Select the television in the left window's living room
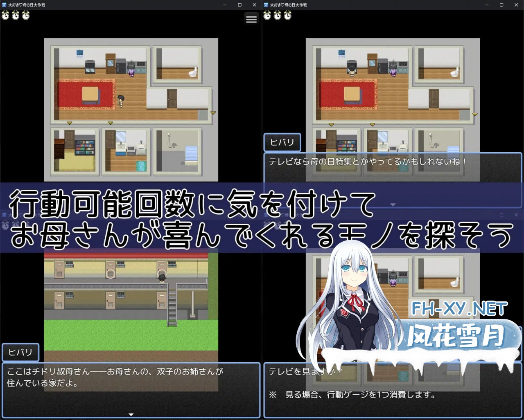524x420 pixels. point(90,67)
